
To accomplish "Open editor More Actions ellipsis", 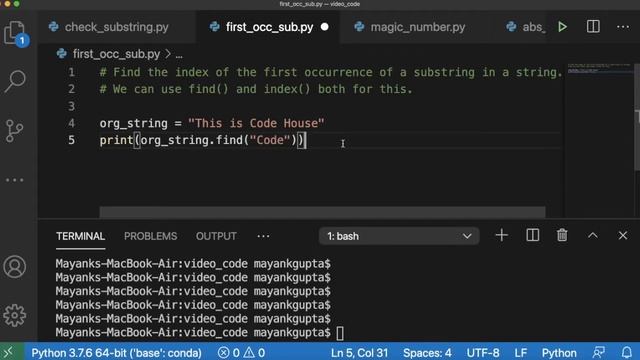I will coord(623,27).
